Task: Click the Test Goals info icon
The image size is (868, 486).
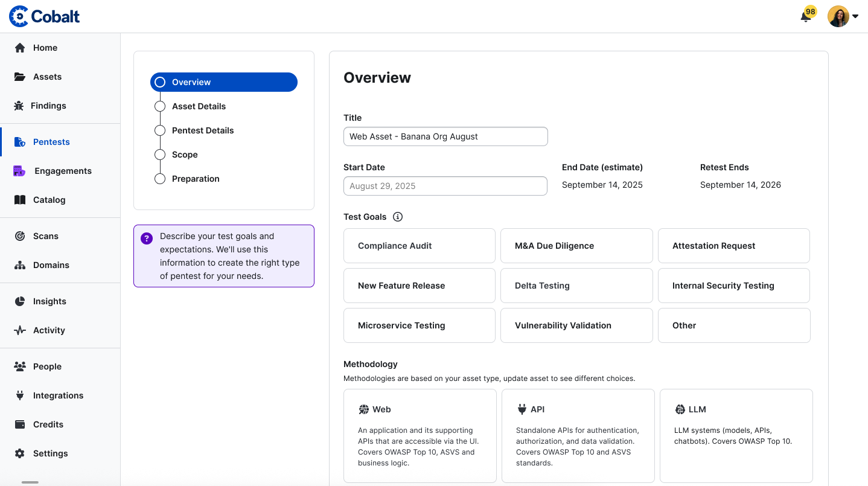Action: click(x=398, y=217)
